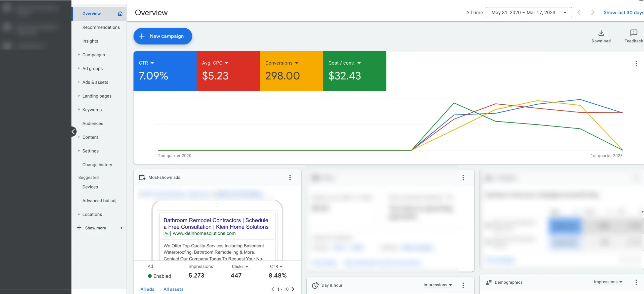This screenshot has width=644, height=294.
Task: Click the plus icon on New campaign
Action: pos(142,36)
